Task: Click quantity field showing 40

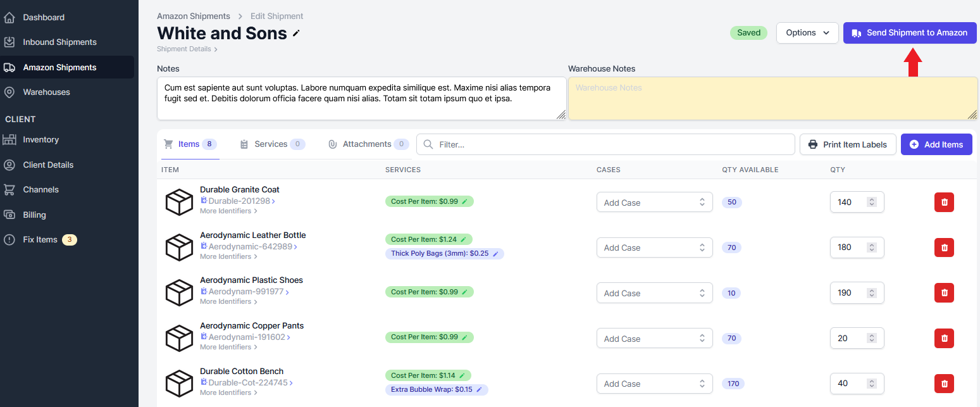Action: tap(857, 383)
